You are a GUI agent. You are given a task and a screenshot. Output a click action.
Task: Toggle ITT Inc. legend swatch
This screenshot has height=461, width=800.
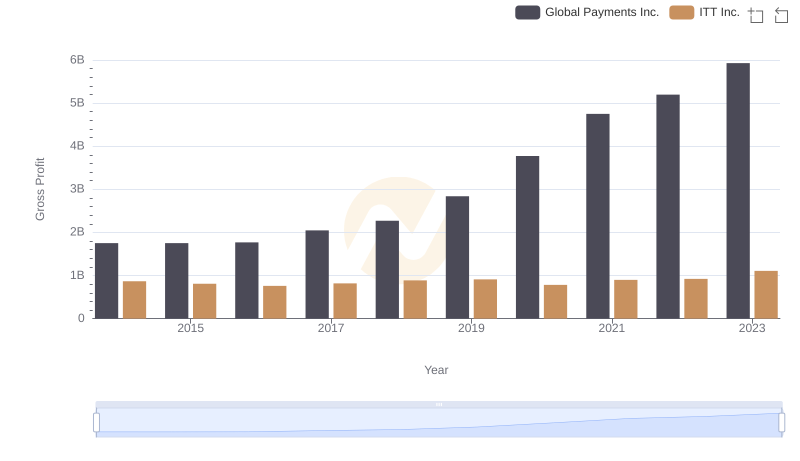click(x=682, y=12)
